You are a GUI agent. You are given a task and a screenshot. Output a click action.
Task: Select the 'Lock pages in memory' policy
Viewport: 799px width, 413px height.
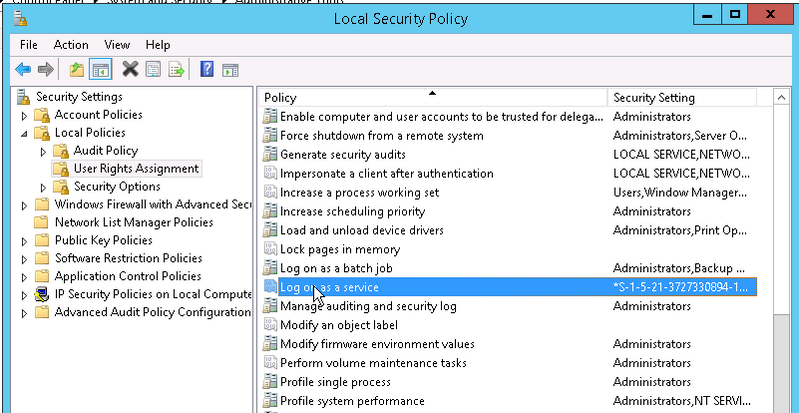click(339, 249)
